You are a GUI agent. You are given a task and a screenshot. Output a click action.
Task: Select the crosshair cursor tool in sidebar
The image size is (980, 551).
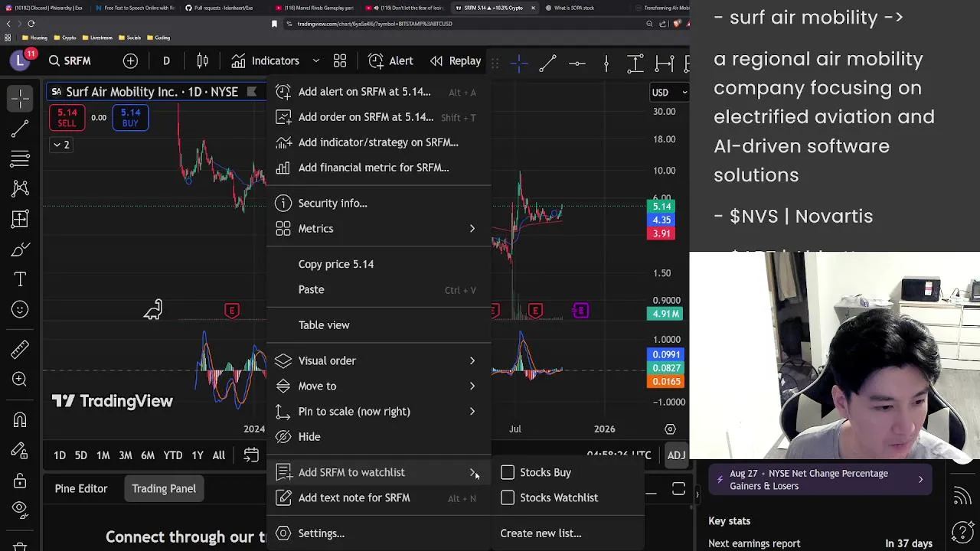pyautogui.click(x=20, y=98)
